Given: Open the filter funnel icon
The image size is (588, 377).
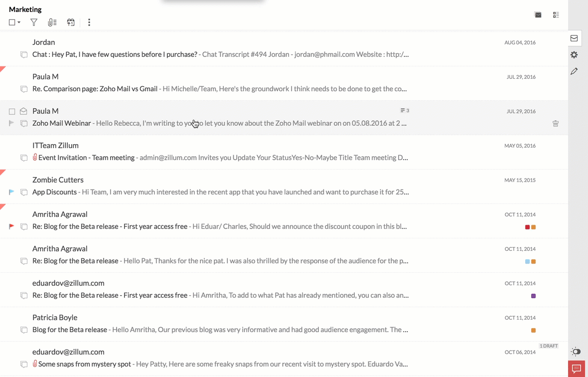Looking at the screenshot, I should tap(34, 22).
